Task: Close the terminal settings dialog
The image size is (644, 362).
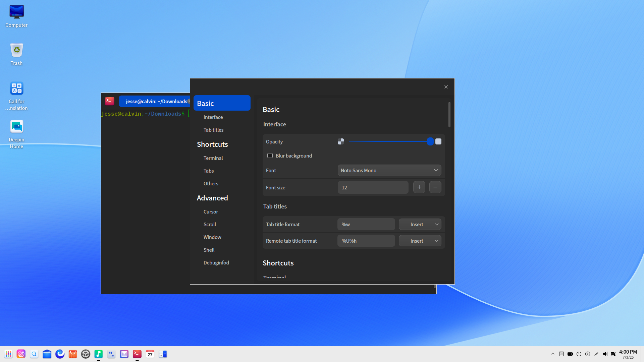Action: (x=446, y=87)
